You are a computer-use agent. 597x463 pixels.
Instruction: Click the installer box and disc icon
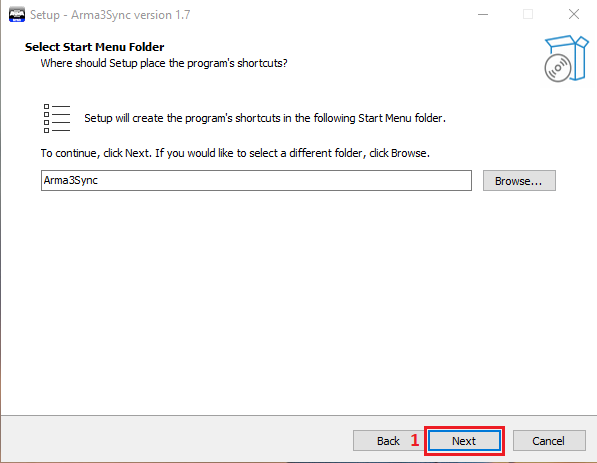pos(566,58)
